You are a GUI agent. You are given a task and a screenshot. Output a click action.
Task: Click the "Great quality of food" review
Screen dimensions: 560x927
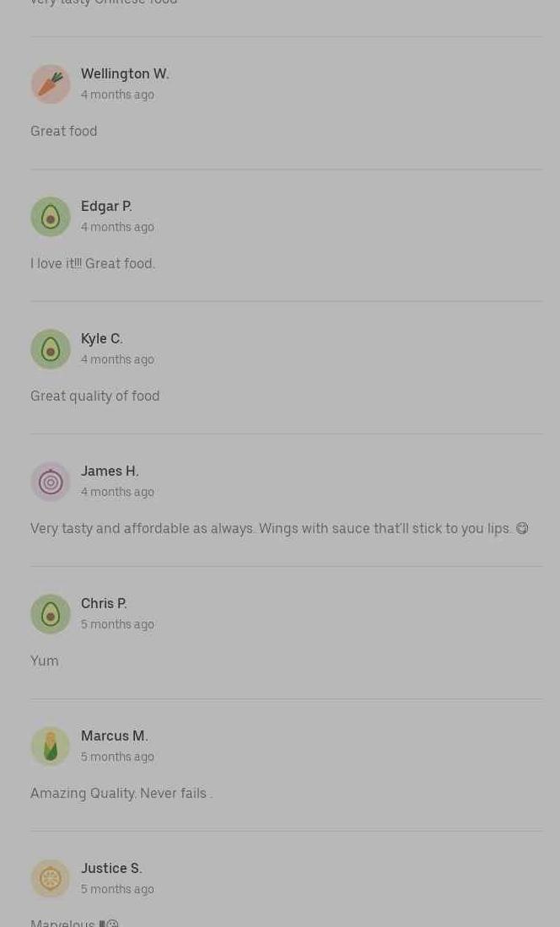[95, 396]
